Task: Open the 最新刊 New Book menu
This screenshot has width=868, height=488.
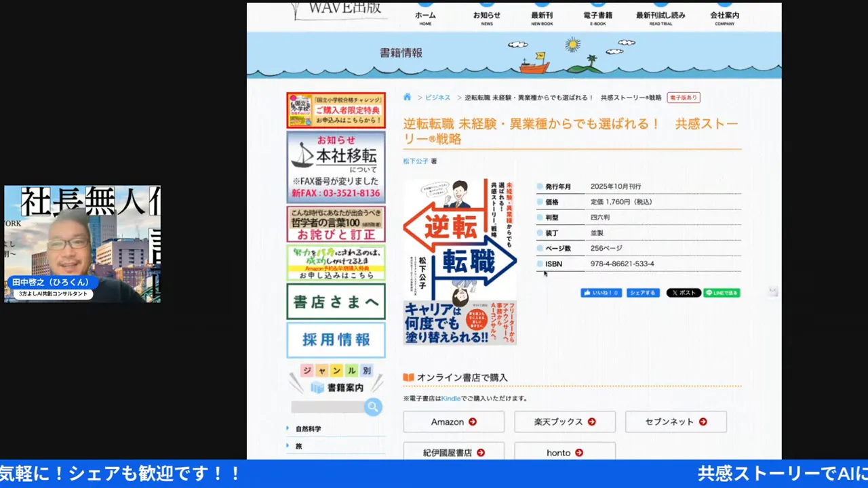Action: point(542,16)
